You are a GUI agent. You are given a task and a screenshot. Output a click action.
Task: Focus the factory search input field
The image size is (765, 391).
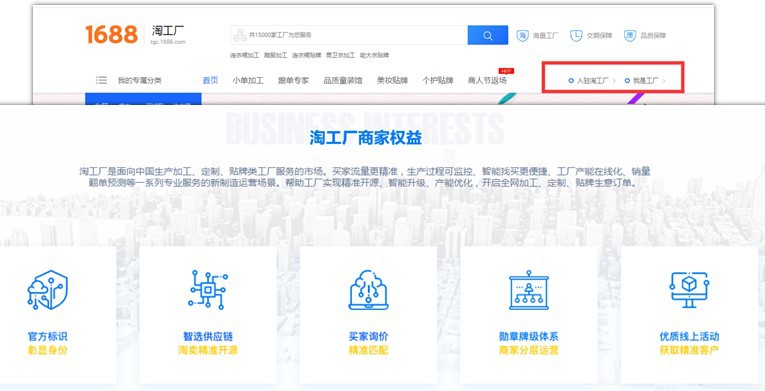point(349,35)
